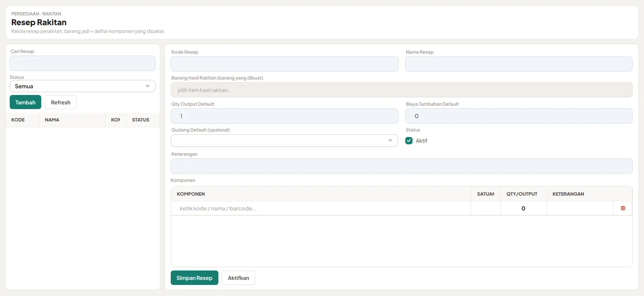Open the Status filter dropdown showing Semua
The image size is (644, 296).
click(x=83, y=86)
